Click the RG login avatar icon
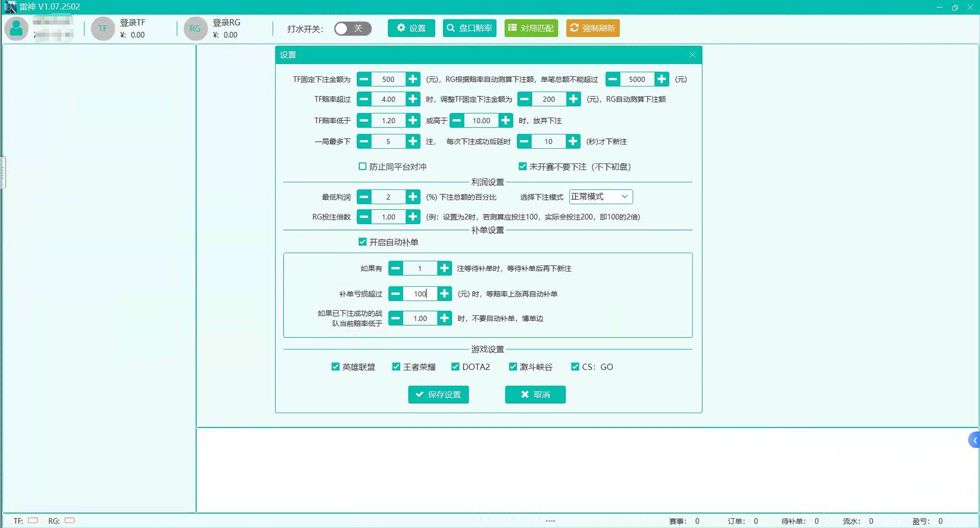 195,29
